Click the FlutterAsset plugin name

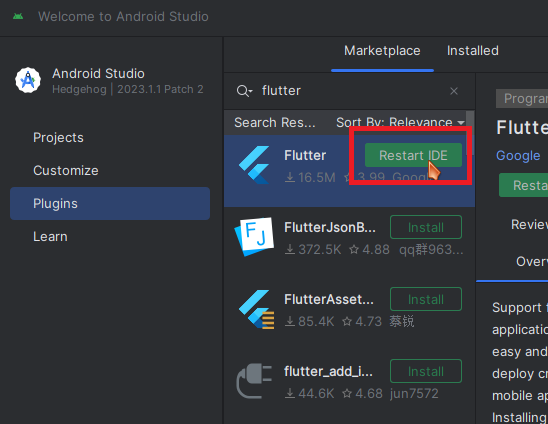(x=329, y=299)
